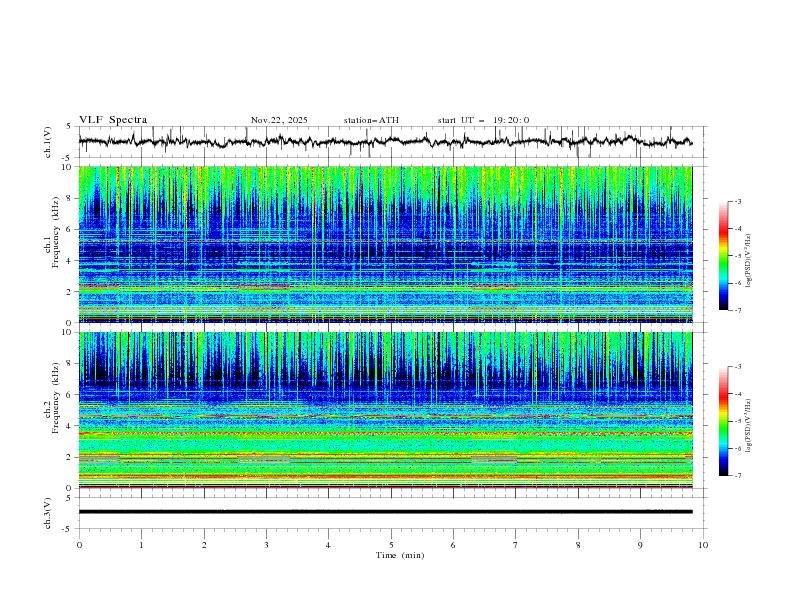Click the ch.3 flat voltage trace
The width and height of the screenshot is (792, 612).
[x=385, y=512]
